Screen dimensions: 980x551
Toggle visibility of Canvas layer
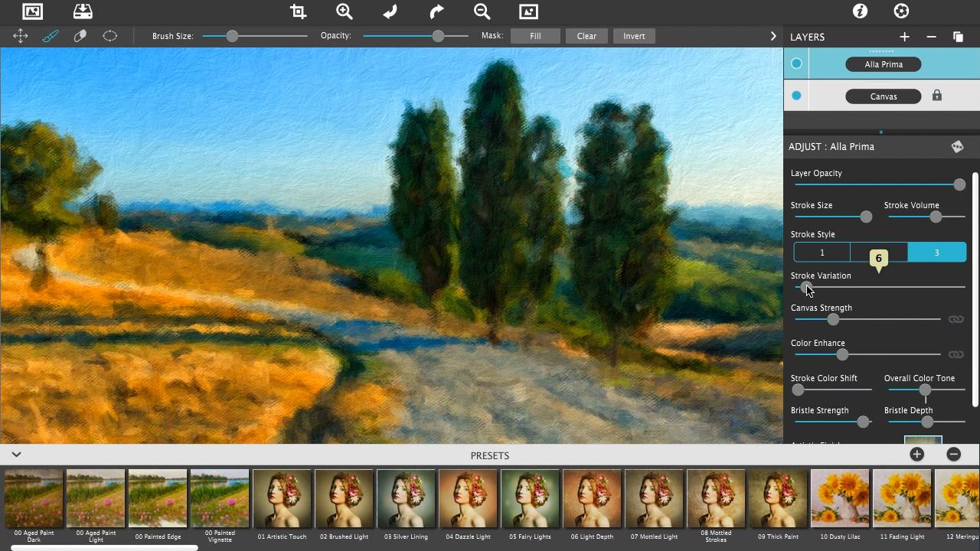tap(796, 96)
